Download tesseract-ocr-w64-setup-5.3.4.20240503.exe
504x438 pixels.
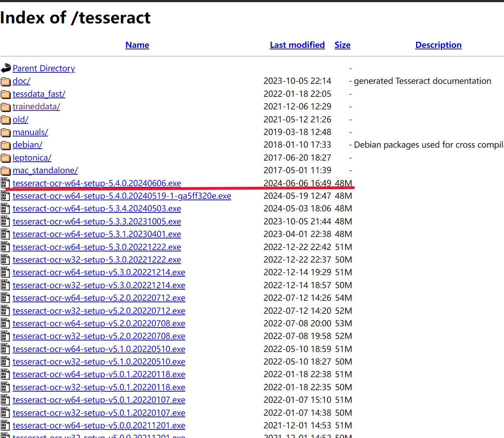(x=97, y=208)
